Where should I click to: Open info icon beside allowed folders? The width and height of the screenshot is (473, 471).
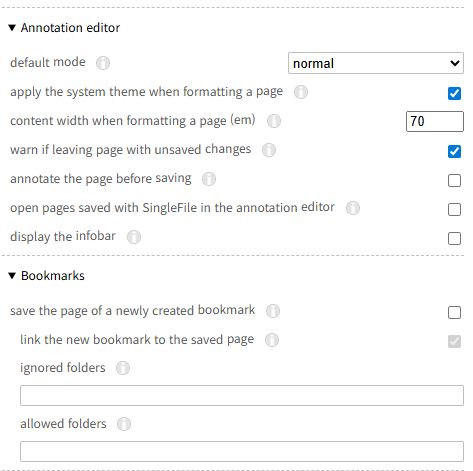[x=124, y=424]
